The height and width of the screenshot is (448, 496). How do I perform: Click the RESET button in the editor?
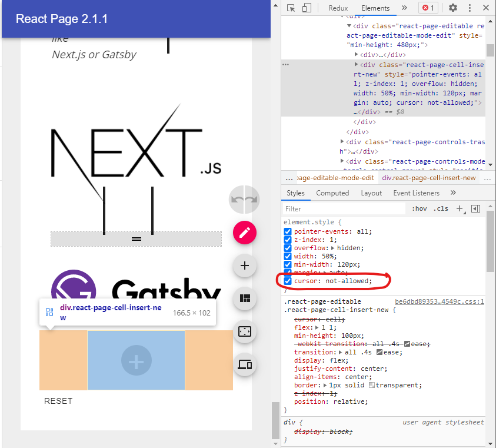(x=58, y=401)
